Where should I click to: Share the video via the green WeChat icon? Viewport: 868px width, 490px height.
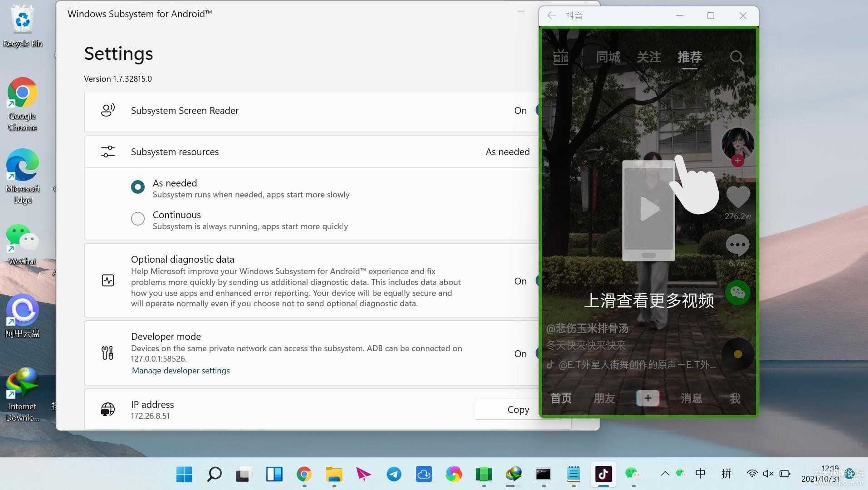pos(737,293)
